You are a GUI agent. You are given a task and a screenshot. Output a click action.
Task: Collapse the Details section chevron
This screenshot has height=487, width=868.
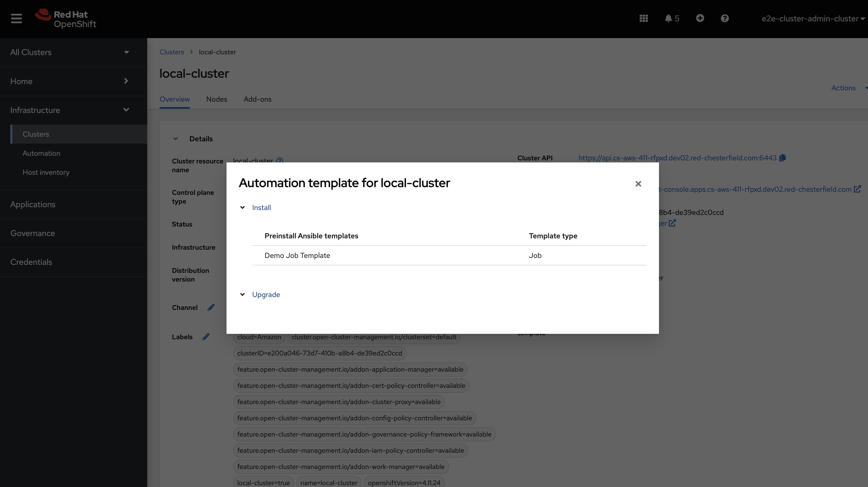[176, 139]
